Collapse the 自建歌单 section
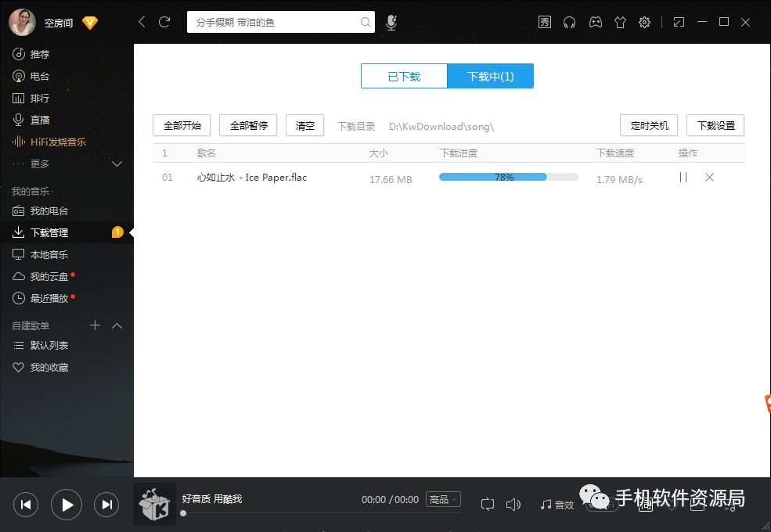This screenshot has height=532, width=771. (117, 325)
